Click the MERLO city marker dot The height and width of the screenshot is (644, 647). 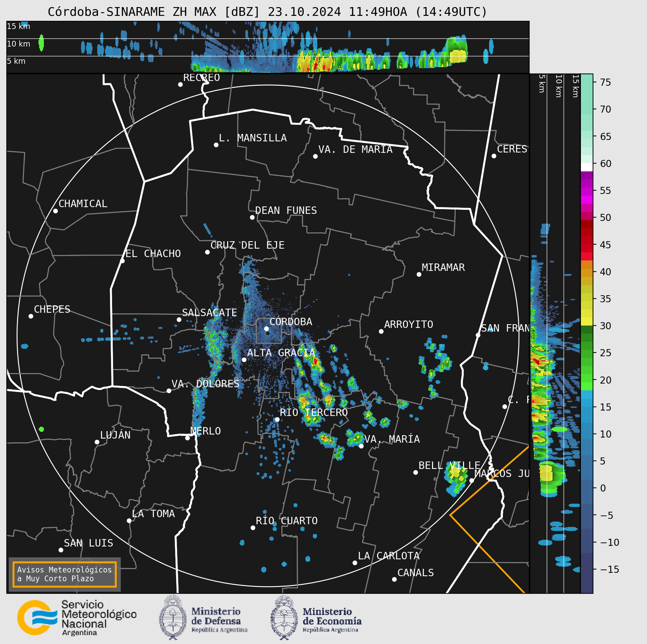click(187, 438)
